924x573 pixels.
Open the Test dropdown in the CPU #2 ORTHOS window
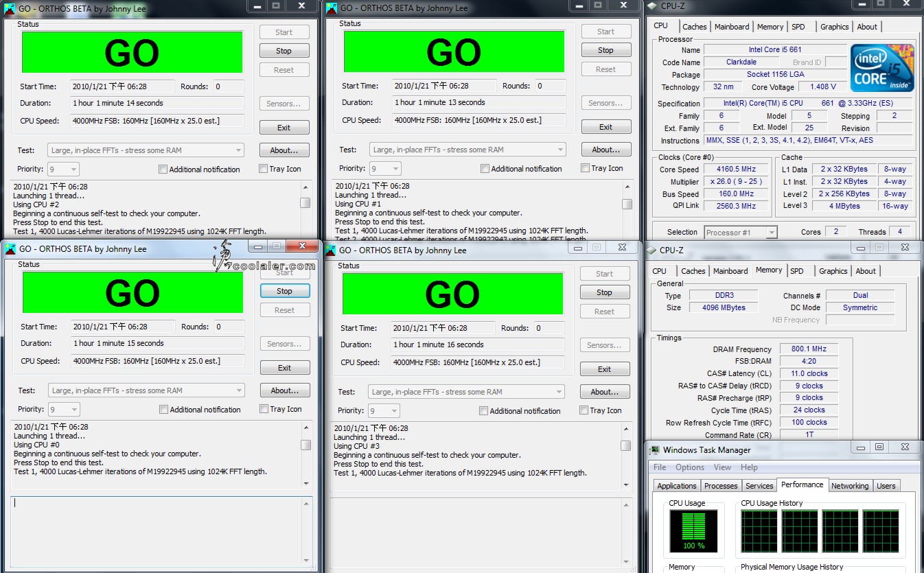(146, 150)
